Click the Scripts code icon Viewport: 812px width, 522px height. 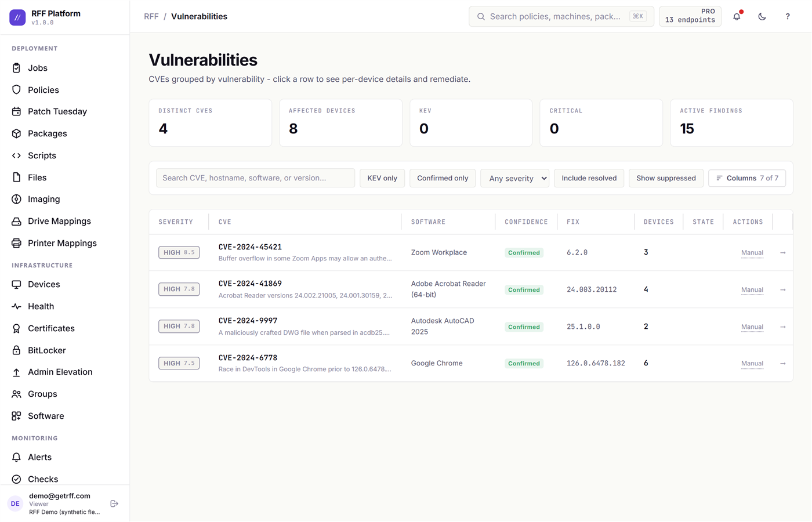pyautogui.click(x=16, y=155)
